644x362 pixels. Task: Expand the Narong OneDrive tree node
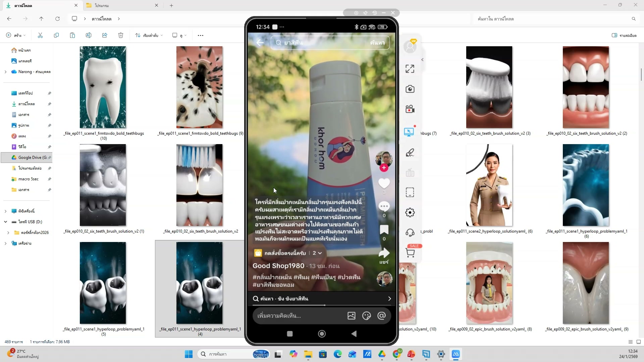5,72
